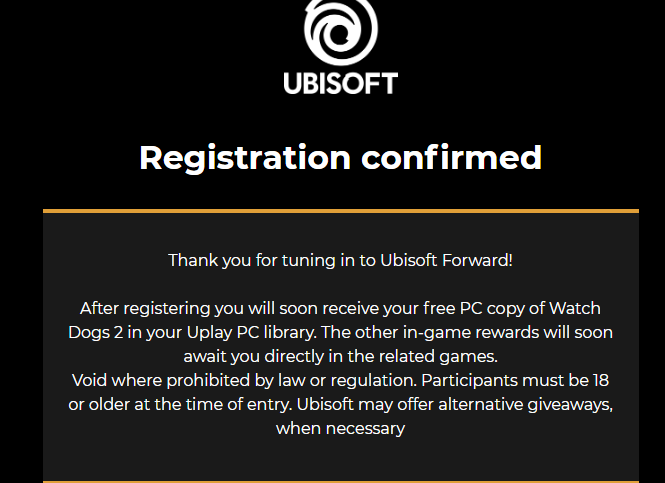Screen dimensions: 665x483
Task: Click "Participants must be 18" text
Action: pyautogui.click(x=512, y=380)
